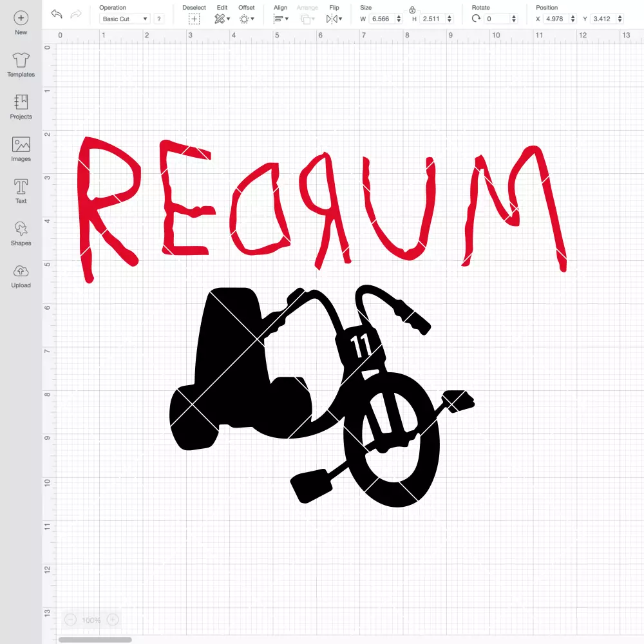
Task: Adjust the Position Y stepper arrows
Action: (620, 19)
